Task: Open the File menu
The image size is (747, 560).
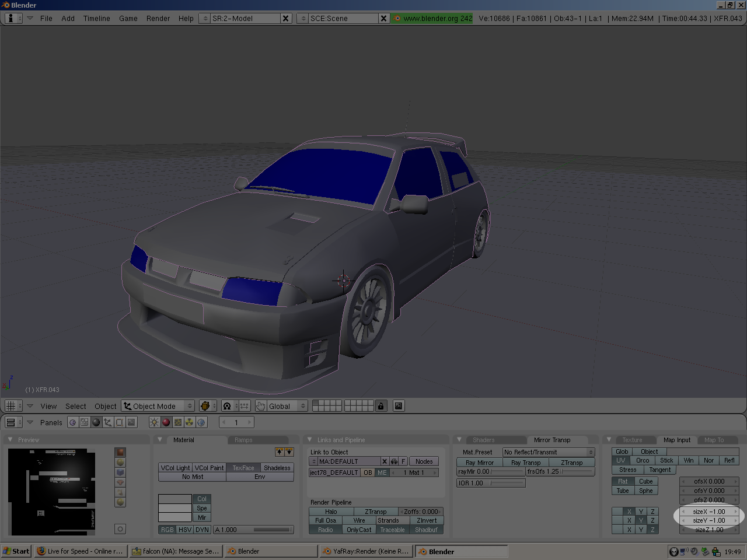Action: (x=46, y=18)
